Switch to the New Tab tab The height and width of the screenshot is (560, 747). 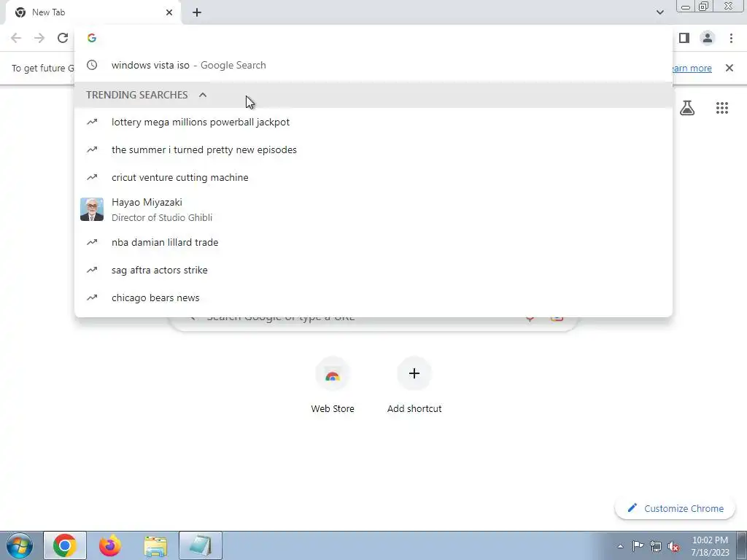click(93, 13)
